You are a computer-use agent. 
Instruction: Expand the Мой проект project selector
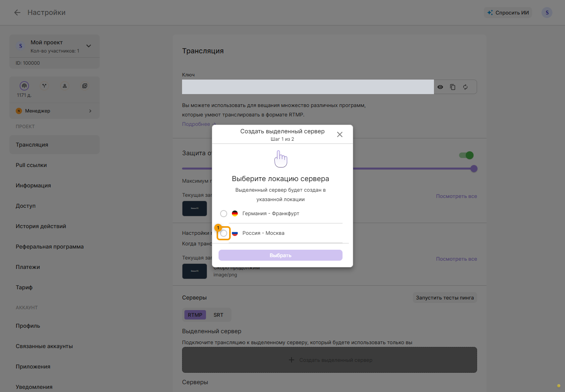[89, 46]
